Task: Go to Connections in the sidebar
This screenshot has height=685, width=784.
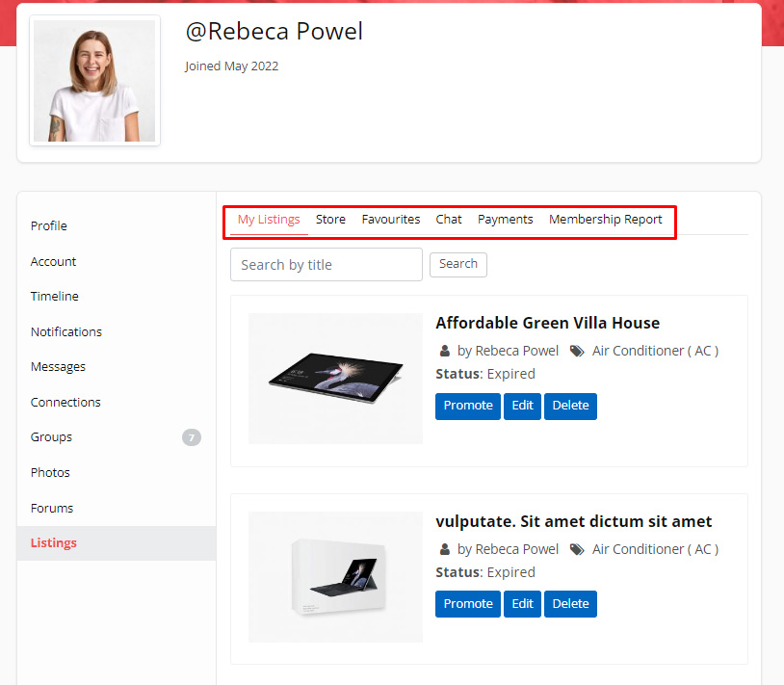Action: click(65, 403)
